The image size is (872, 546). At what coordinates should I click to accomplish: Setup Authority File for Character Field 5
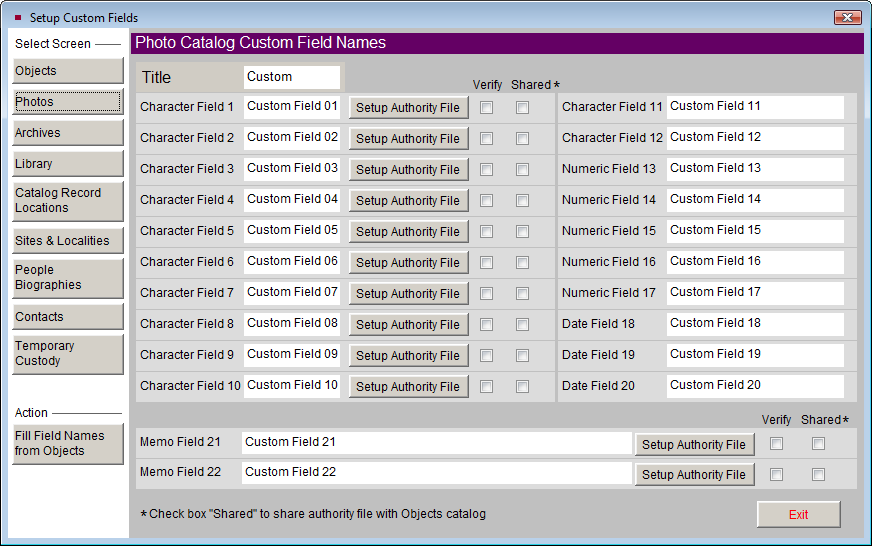pyautogui.click(x=408, y=232)
